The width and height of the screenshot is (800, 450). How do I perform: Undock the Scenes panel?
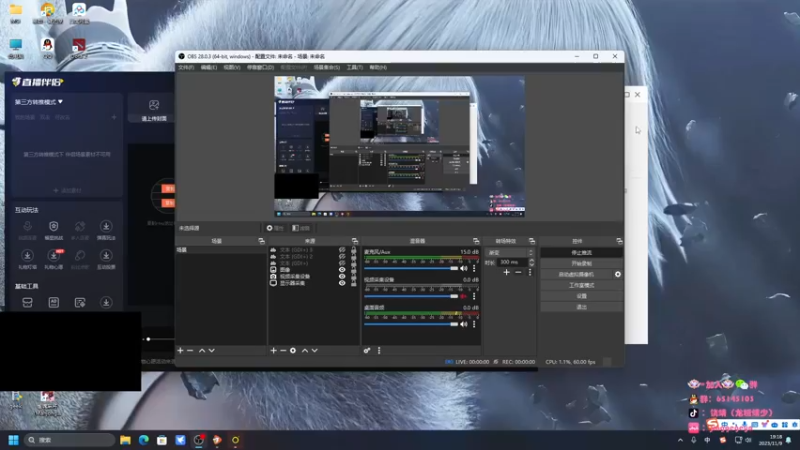(262, 241)
